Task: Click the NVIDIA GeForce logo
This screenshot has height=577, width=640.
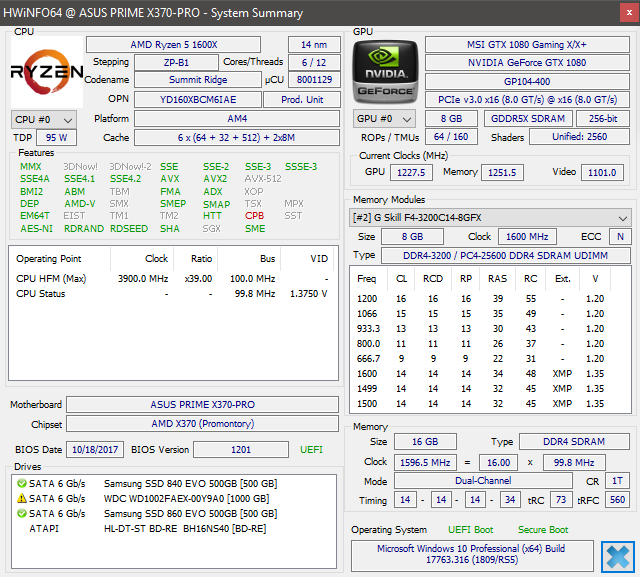Action: coord(385,72)
